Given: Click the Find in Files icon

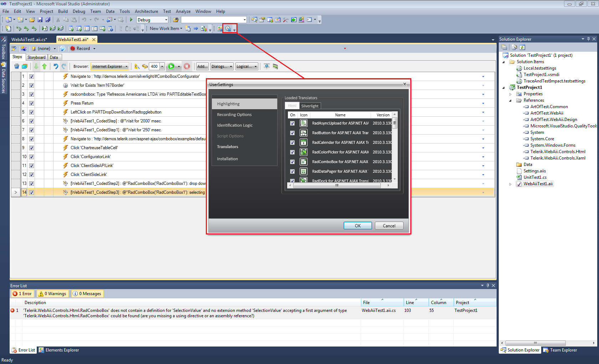Looking at the screenshot, I should [176, 20].
